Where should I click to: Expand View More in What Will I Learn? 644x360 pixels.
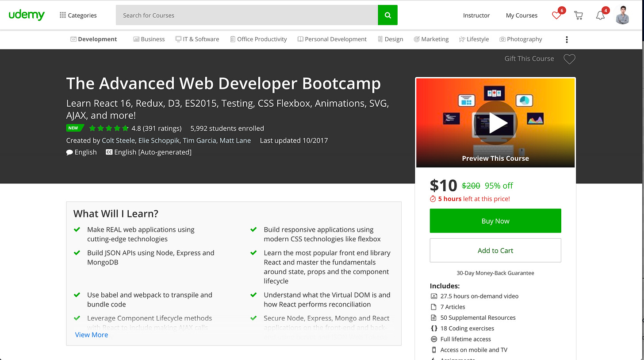92,335
